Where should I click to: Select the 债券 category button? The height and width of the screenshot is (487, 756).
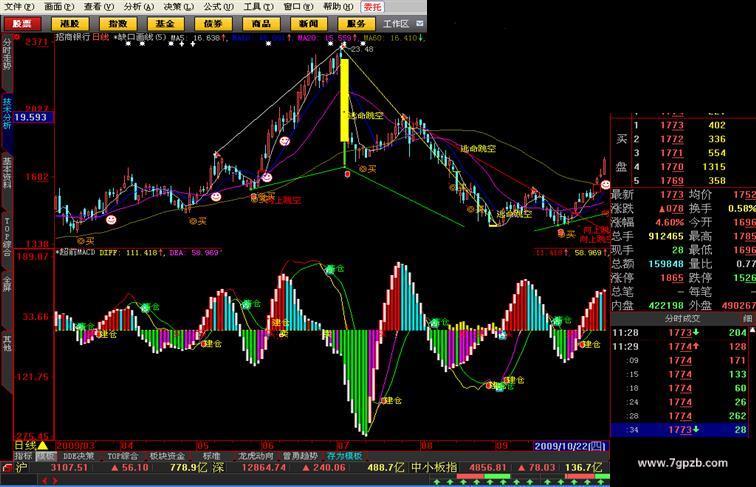tap(214, 24)
